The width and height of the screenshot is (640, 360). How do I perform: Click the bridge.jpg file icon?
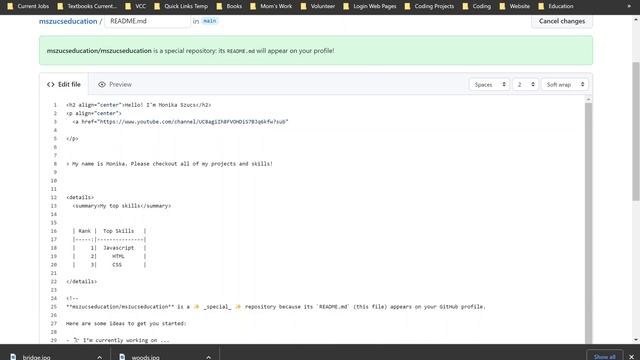pos(13,357)
